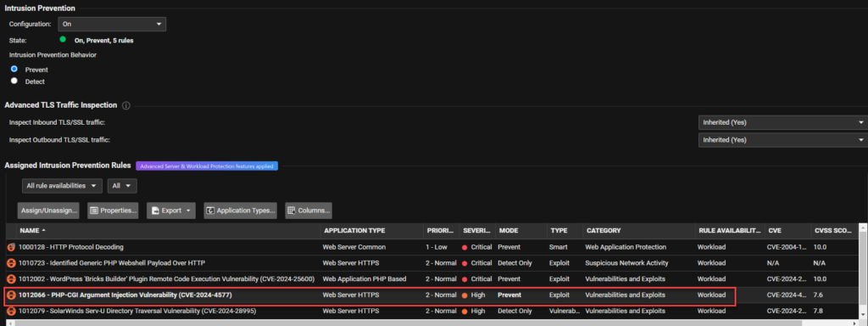868x326 pixels.
Task: Click the Smart type cell
Action: 558,247
